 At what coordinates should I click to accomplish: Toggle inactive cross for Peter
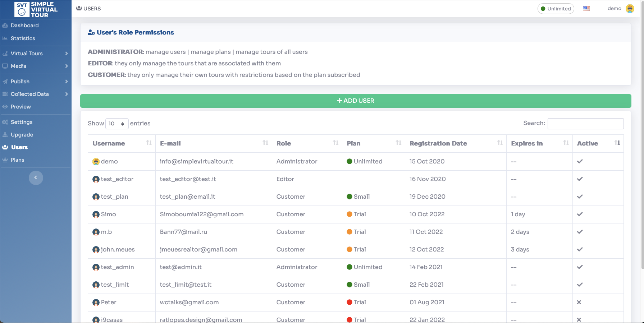click(x=579, y=302)
